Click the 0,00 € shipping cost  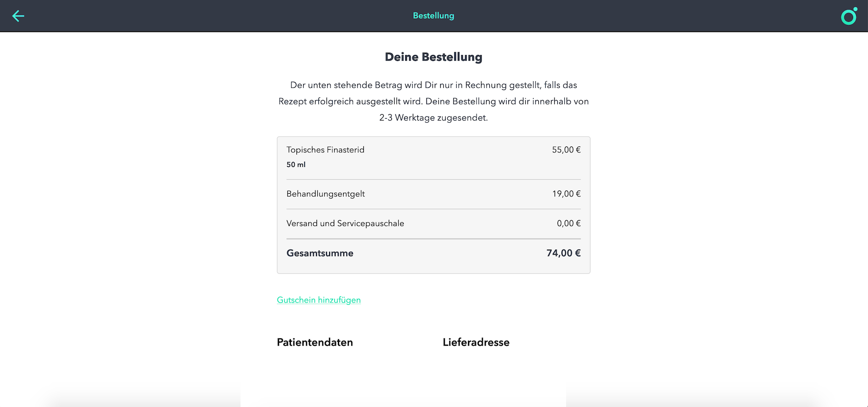(x=568, y=224)
